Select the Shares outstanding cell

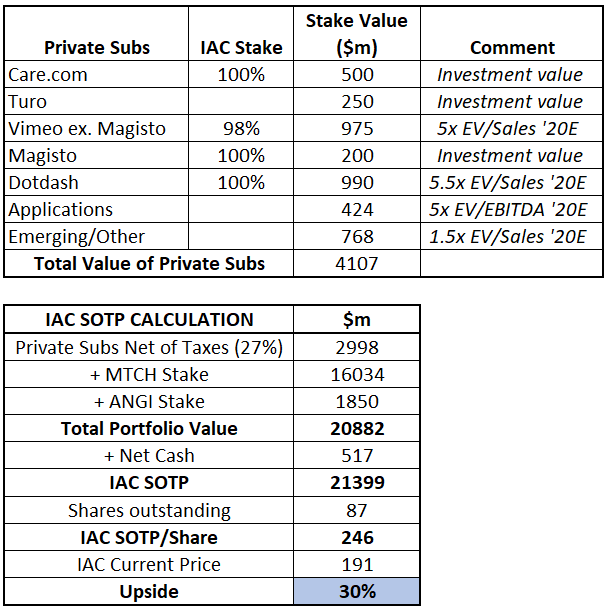click(x=149, y=510)
